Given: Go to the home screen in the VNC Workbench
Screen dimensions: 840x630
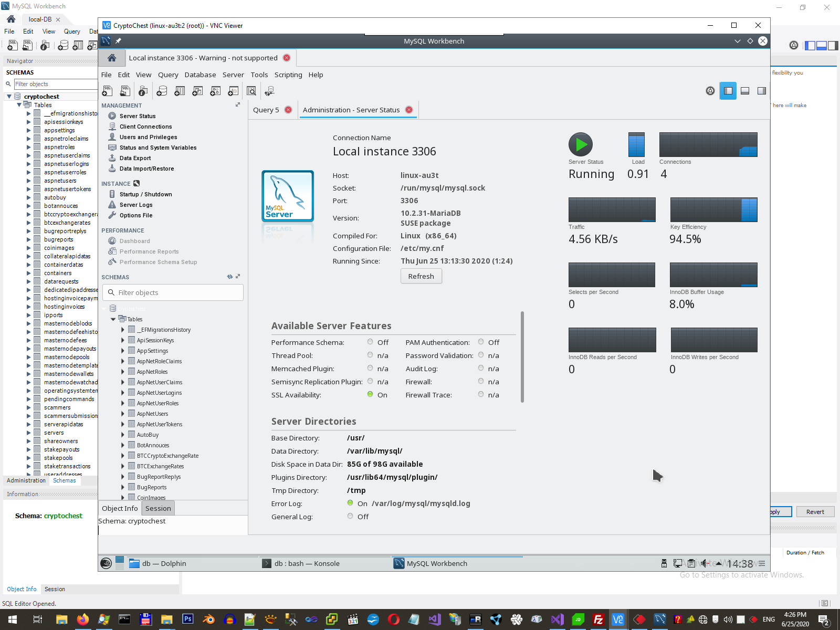Looking at the screenshot, I should click(x=112, y=58).
